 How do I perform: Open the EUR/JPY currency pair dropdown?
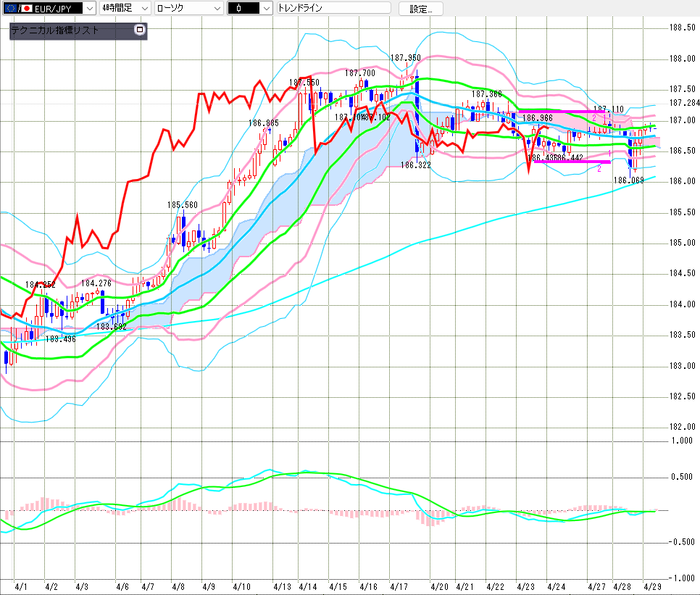(x=88, y=9)
